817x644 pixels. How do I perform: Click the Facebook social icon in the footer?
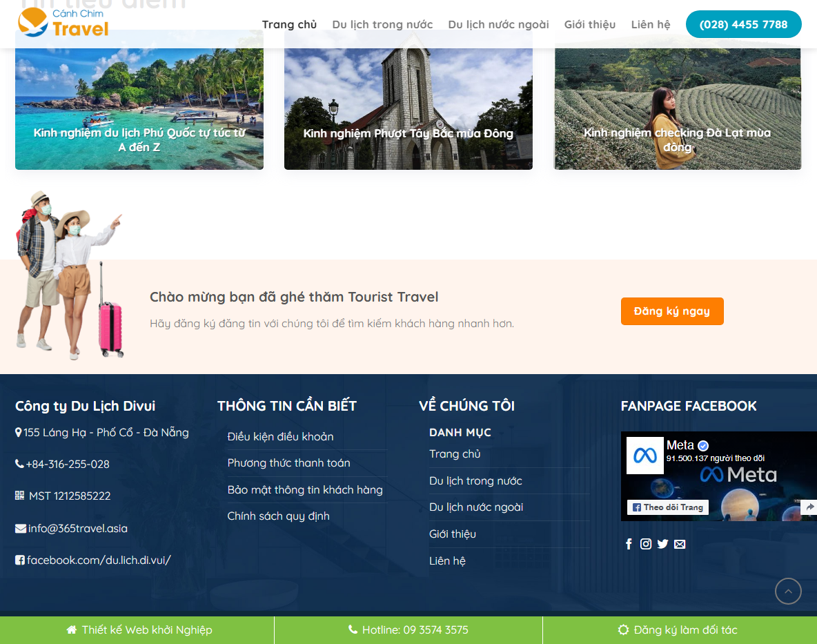pos(629,544)
